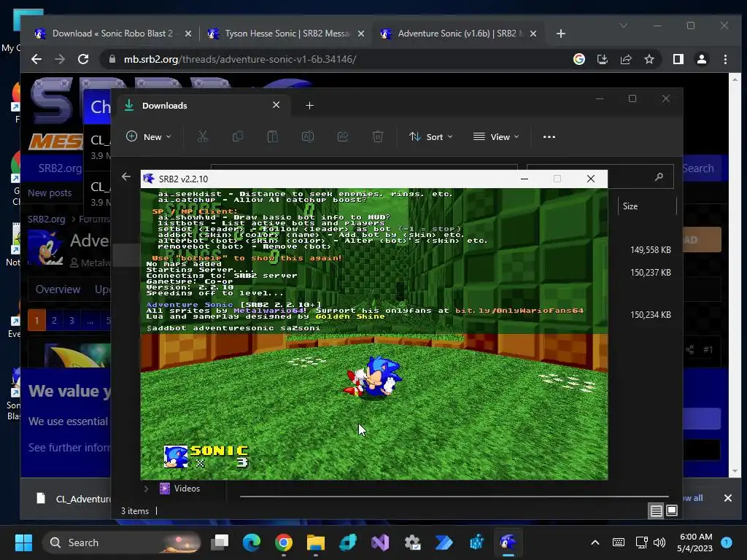Switch to details view layout

coord(656,511)
